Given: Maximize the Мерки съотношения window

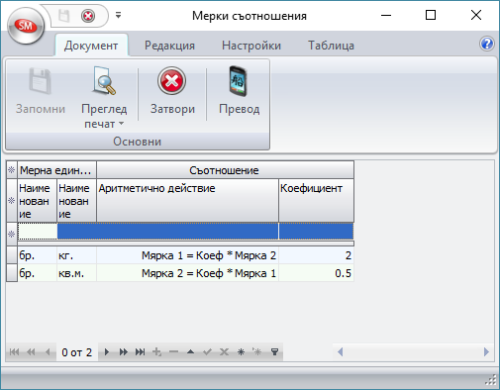Looking at the screenshot, I should coord(431,15).
